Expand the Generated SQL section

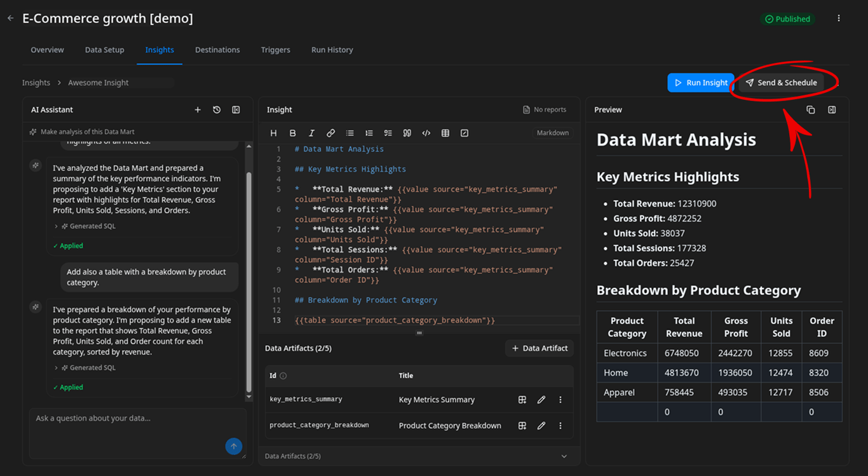coord(86,226)
